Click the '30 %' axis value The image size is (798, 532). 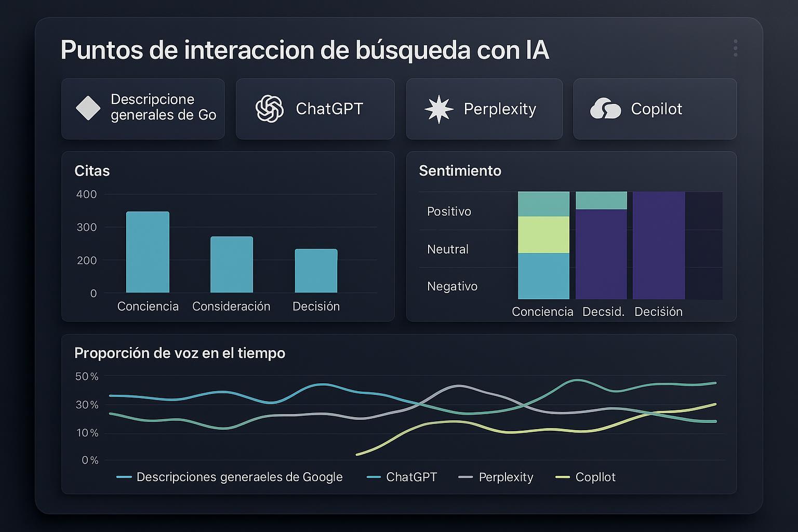(87, 405)
